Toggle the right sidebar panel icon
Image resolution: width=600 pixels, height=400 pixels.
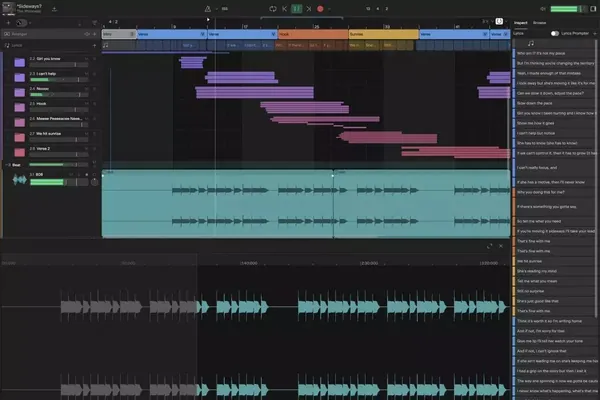[x=593, y=8]
